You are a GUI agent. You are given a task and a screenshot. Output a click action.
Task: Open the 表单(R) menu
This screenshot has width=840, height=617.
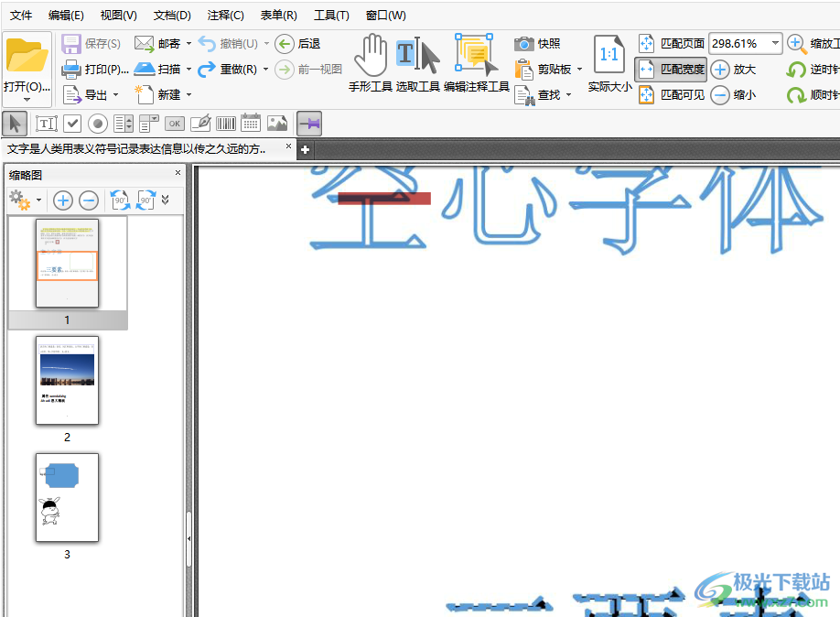click(x=278, y=15)
